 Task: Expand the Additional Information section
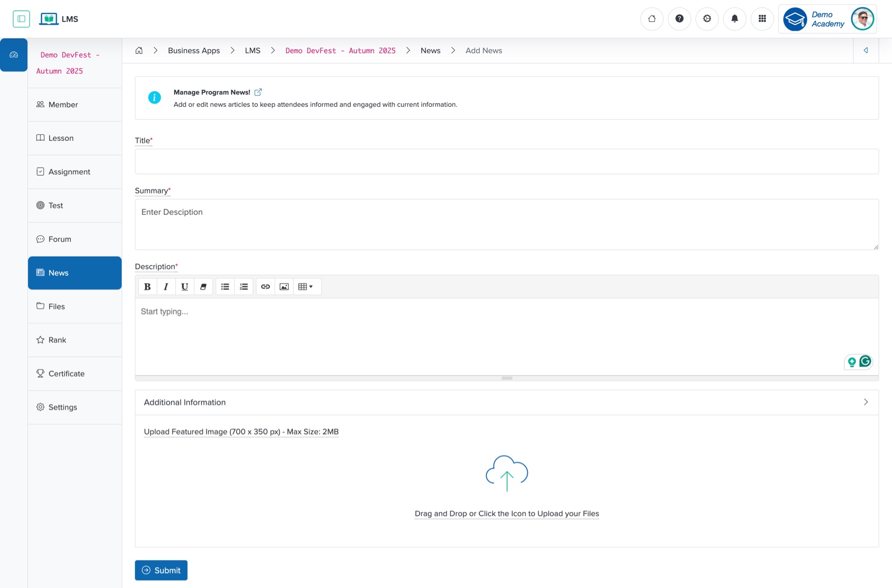point(866,402)
